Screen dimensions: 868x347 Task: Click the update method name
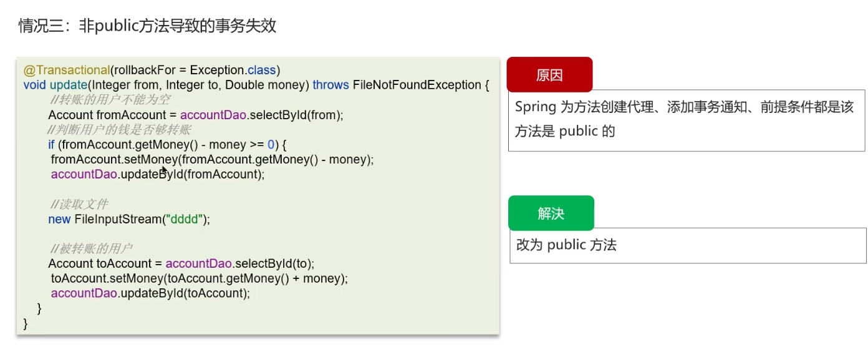(x=68, y=85)
